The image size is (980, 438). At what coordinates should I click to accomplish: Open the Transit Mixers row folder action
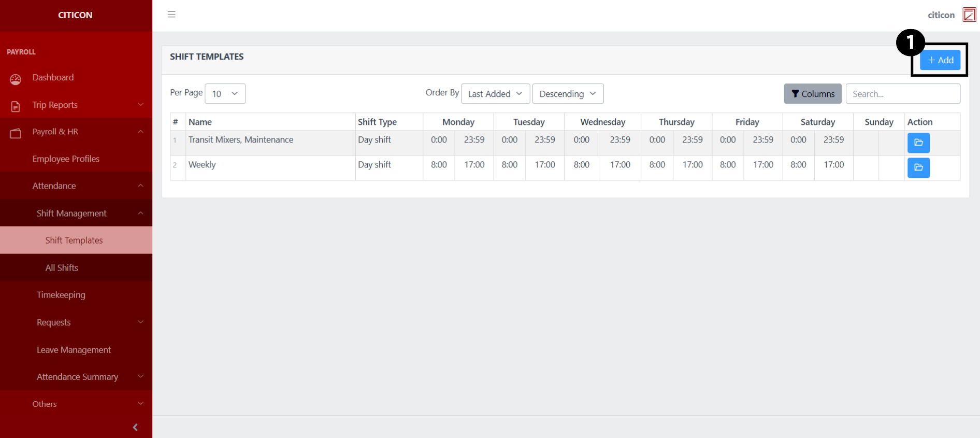[918, 143]
